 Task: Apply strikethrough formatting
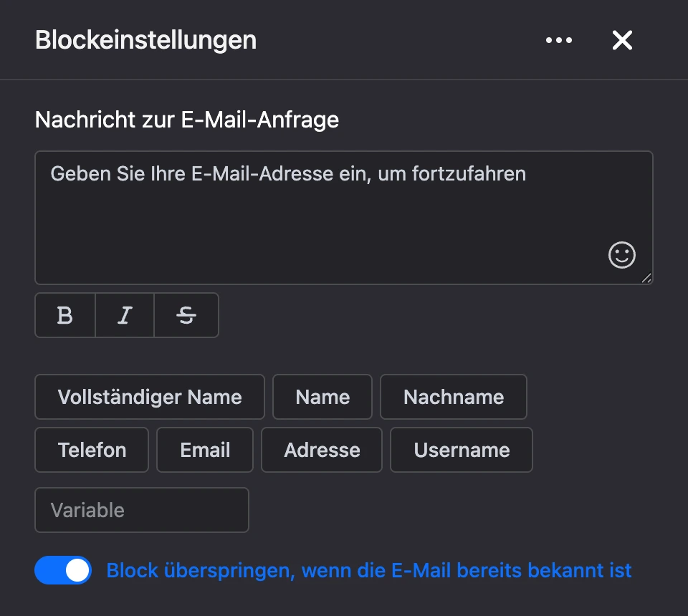tap(186, 315)
